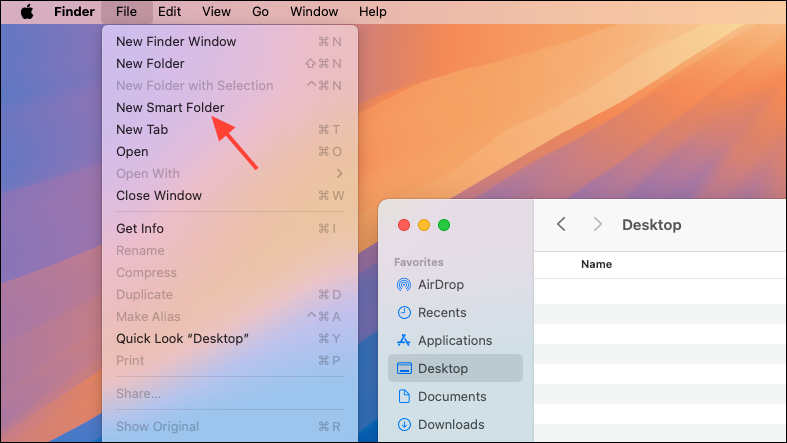Click the Desktop window title
The width and height of the screenshot is (787, 443).
(651, 225)
